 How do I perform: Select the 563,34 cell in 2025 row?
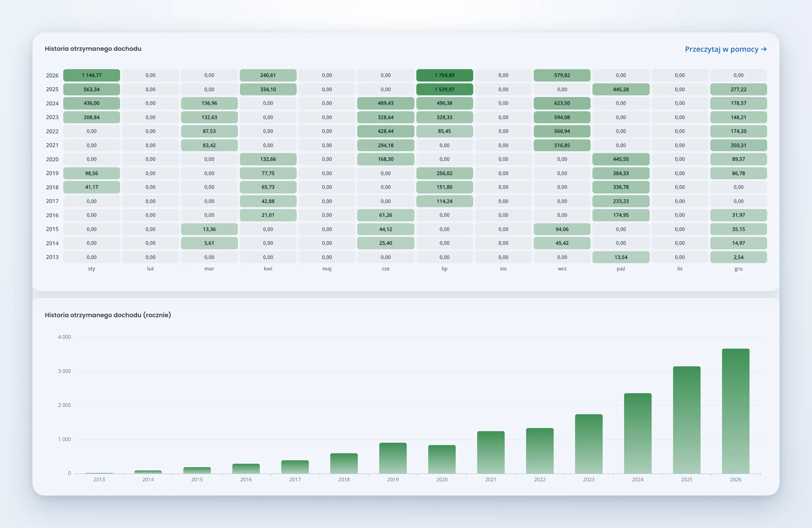[x=91, y=89]
